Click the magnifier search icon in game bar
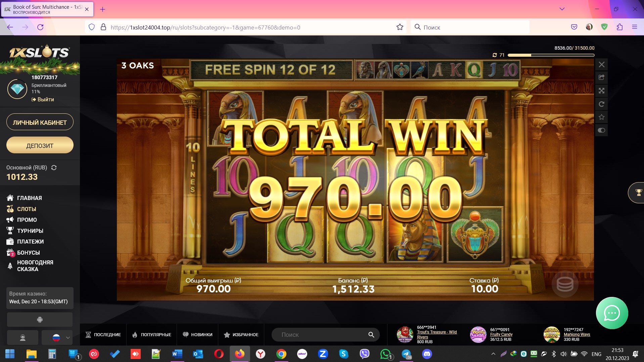This screenshot has height=362, width=644. (x=371, y=334)
